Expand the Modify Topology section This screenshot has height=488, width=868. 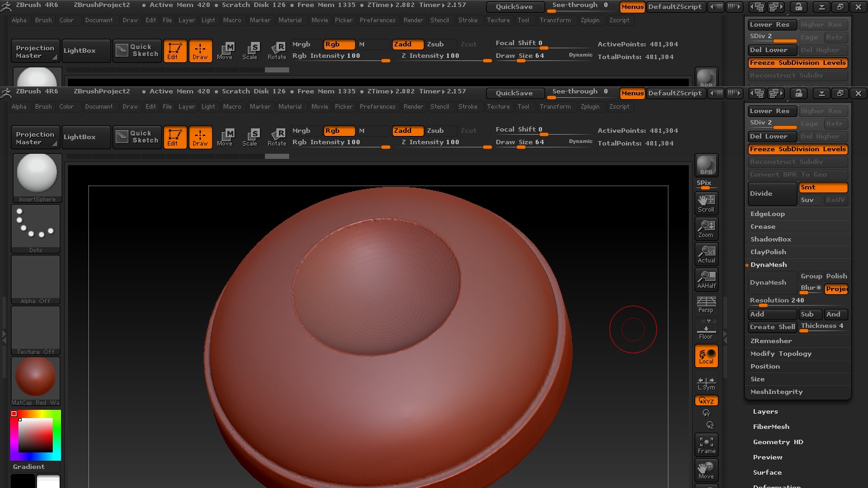point(781,354)
